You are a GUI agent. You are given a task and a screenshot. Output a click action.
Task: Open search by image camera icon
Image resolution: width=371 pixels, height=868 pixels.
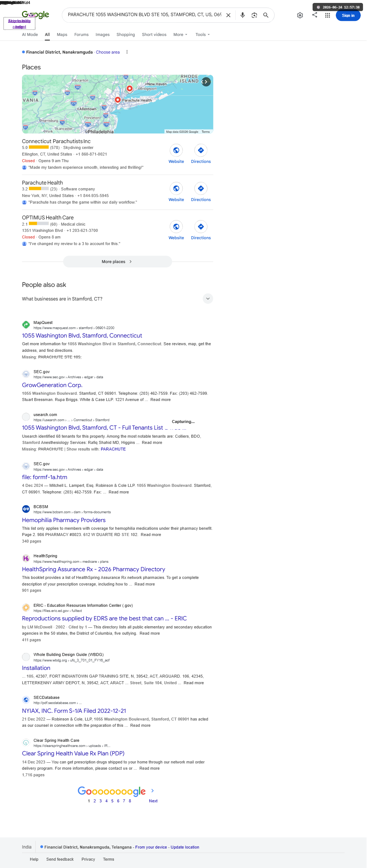[x=254, y=15]
